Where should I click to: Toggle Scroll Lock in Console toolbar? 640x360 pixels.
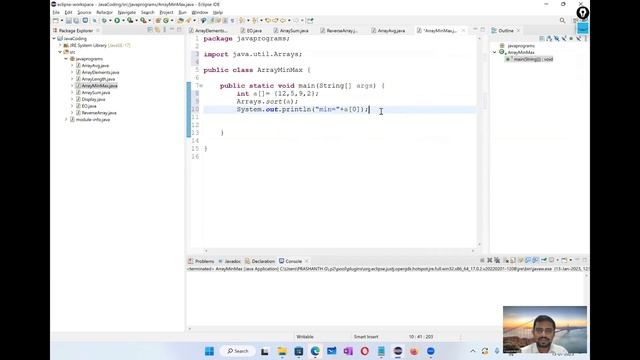[513, 260]
